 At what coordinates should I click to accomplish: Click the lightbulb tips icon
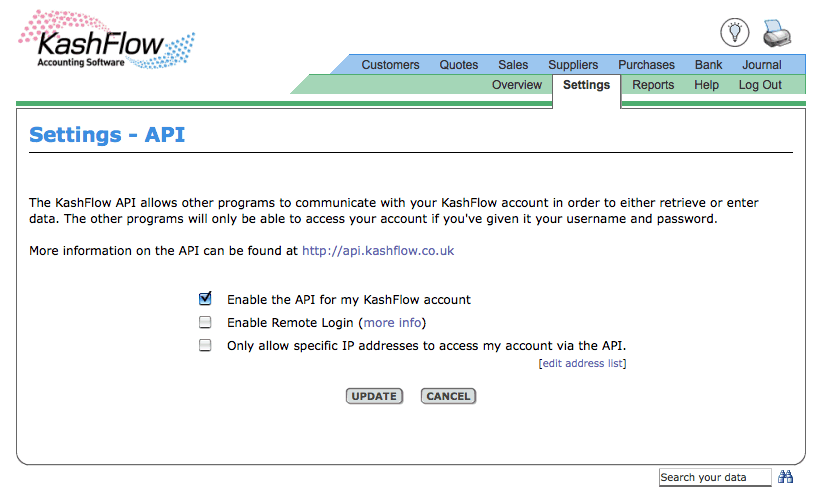click(x=735, y=32)
